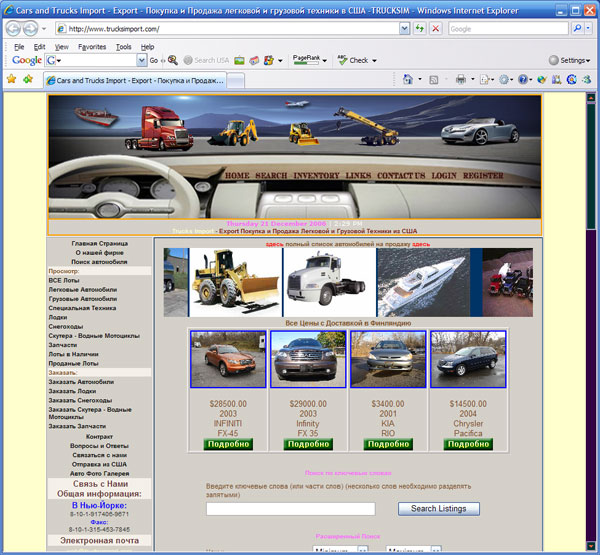Image resolution: width=600 pixels, height=555 pixels.
Task: Click the Help question mark icon
Action: coord(524,78)
